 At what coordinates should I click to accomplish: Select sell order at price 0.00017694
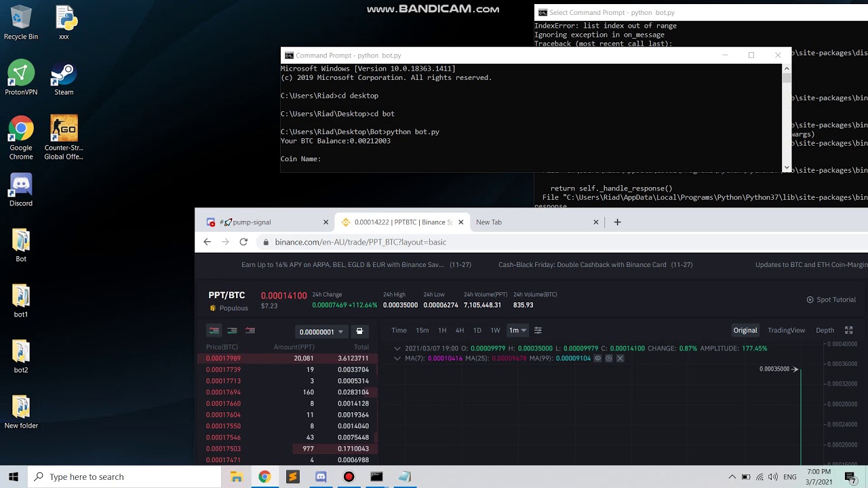coord(288,392)
